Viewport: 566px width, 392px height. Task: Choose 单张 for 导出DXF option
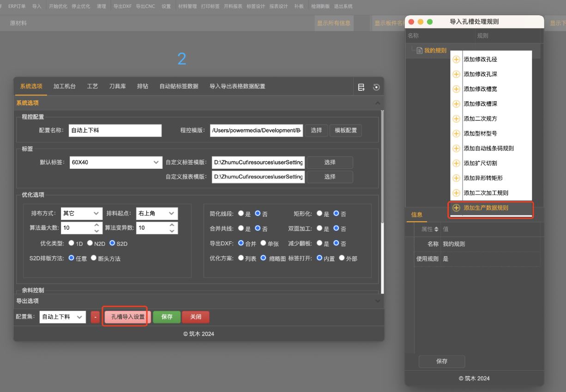tap(263, 243)
